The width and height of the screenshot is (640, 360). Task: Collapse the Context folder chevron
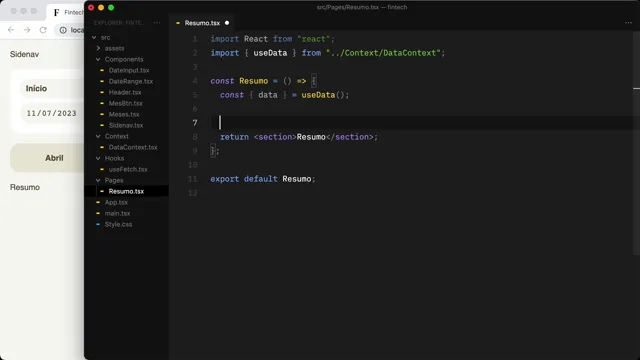click(x=98, y=136)
